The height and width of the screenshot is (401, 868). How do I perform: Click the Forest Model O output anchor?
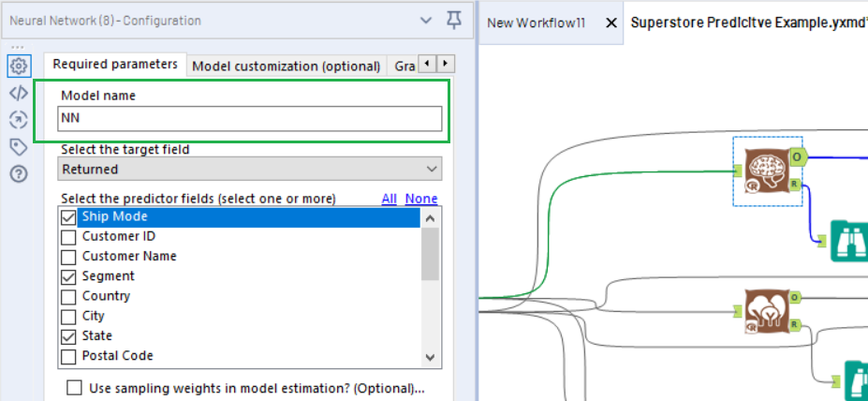795,297
